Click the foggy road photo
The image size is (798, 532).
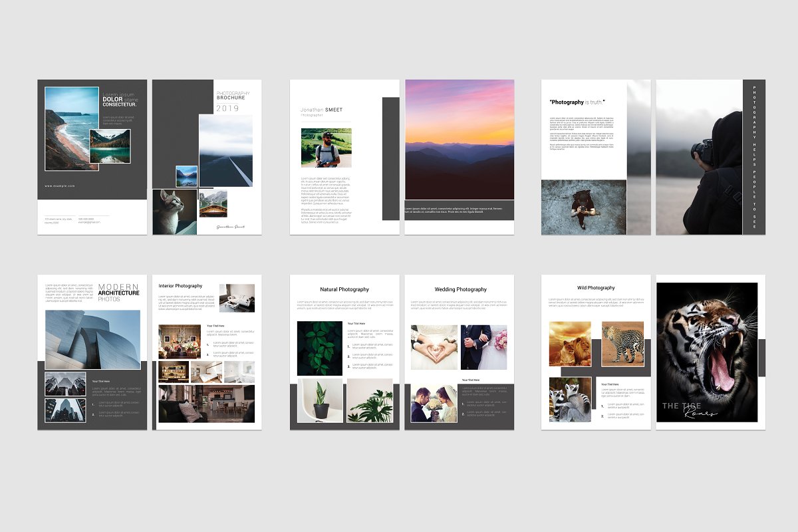coord(225,151)
